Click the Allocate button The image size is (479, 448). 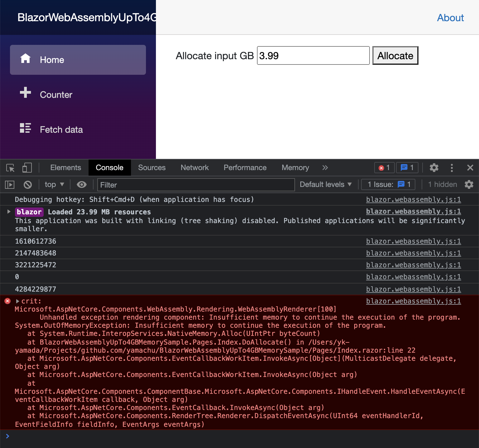click(x=395, y=55)
